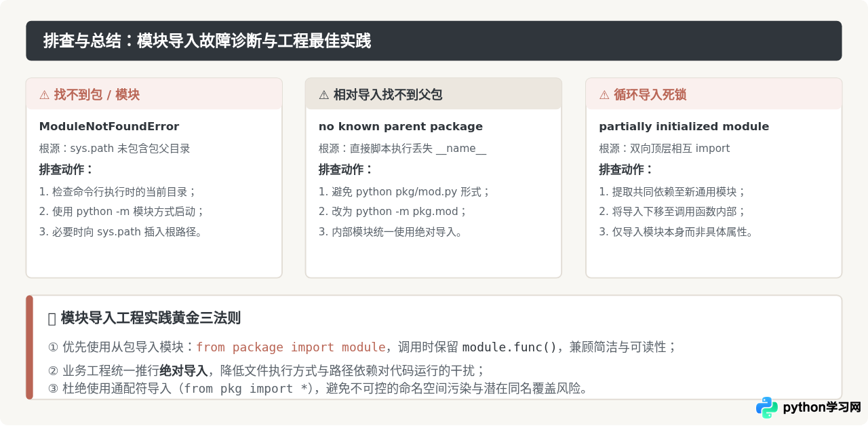This screenshot has height=426, width=868.
Task: Click 根源：双向顶层相互 import
Action: (x=665, y=148)
